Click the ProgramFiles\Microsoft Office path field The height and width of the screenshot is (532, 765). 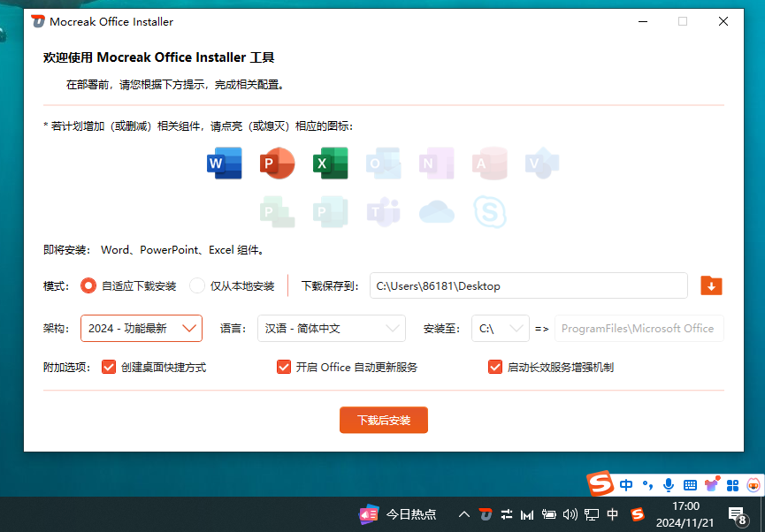639,328
